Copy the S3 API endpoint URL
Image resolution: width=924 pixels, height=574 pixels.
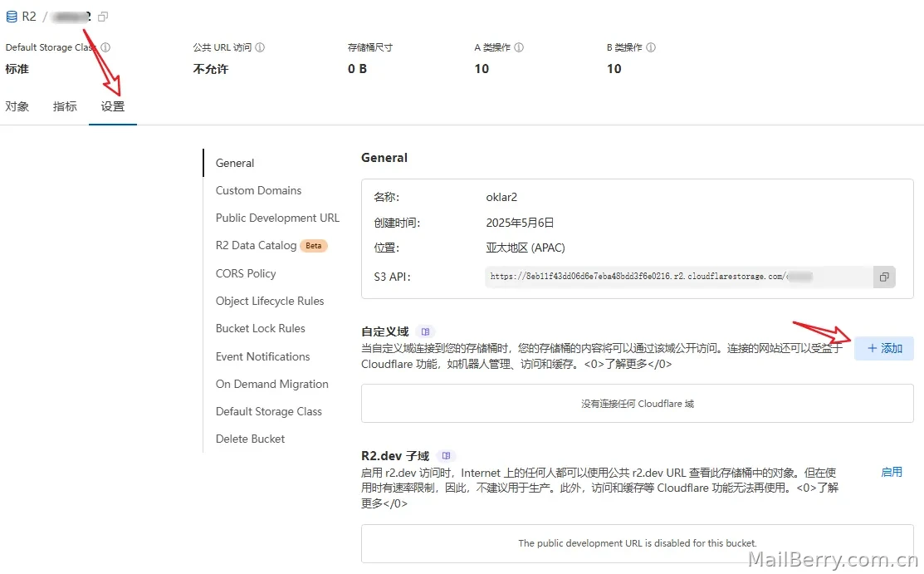click(x=884, y=277)
